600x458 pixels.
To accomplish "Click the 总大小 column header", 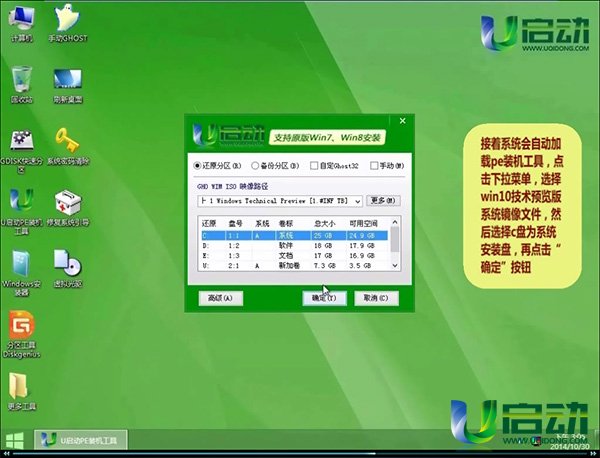I will [324, 223].
